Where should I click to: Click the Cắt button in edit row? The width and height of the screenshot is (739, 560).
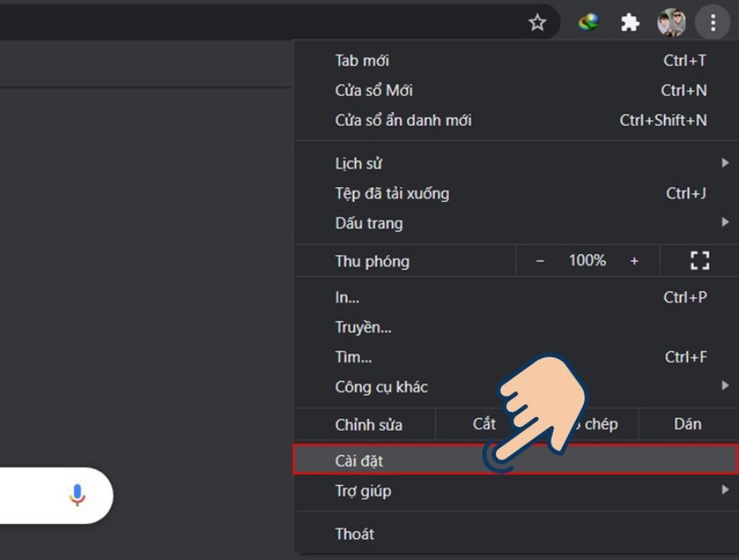(484, 425)
